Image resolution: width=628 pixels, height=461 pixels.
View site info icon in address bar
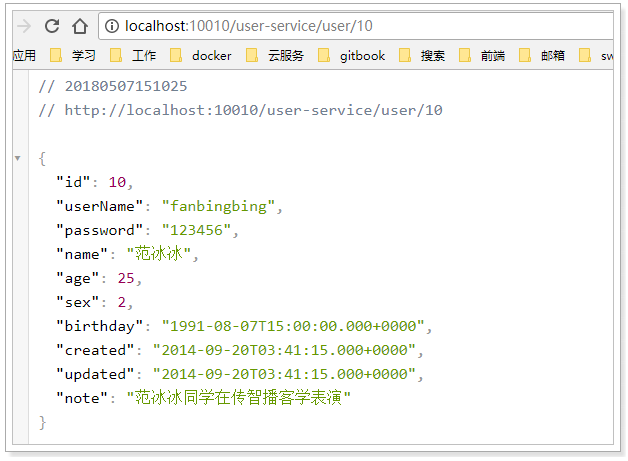pos(112,26)
